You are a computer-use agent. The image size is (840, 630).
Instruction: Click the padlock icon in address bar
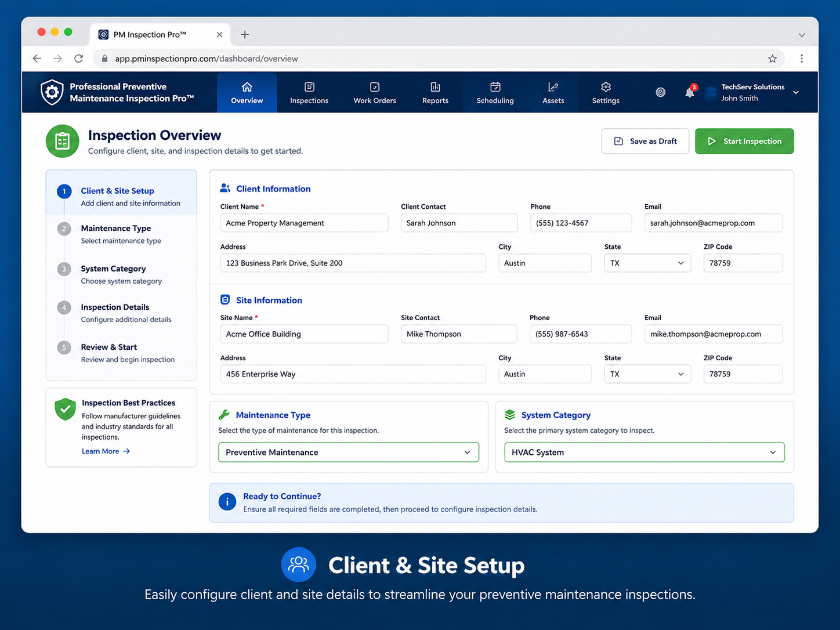pyautogui.click(x=105, y=59)
